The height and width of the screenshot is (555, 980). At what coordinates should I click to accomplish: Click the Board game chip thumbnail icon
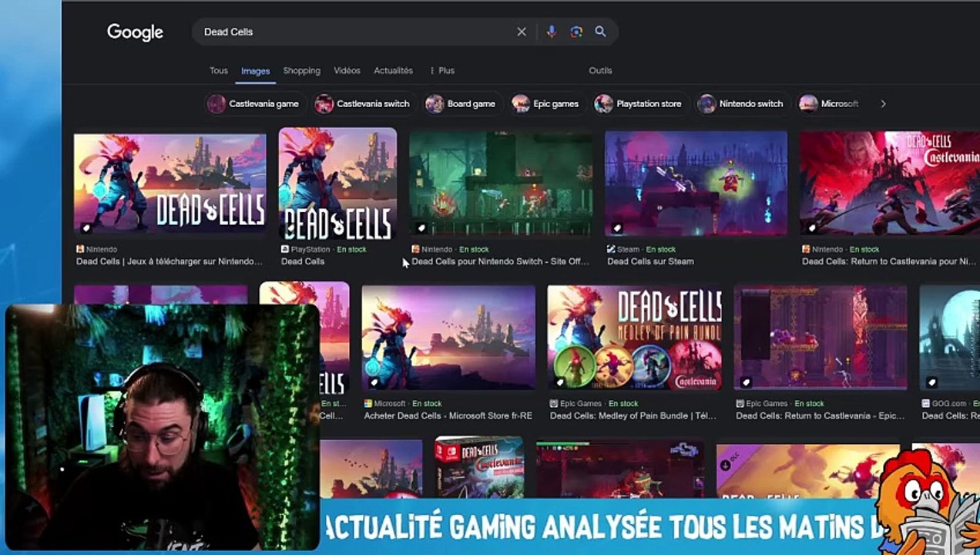(435, 103)
